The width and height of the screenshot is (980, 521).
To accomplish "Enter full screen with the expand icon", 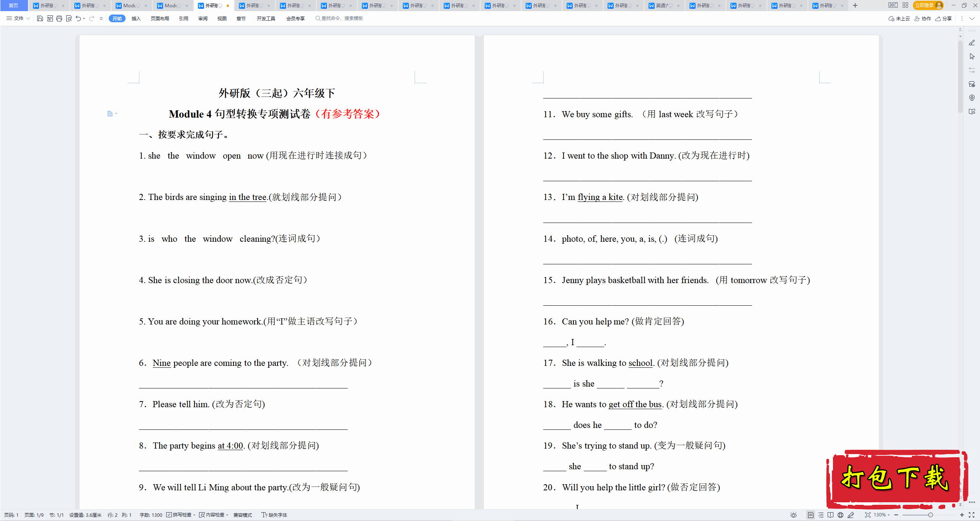I will 972,515.
